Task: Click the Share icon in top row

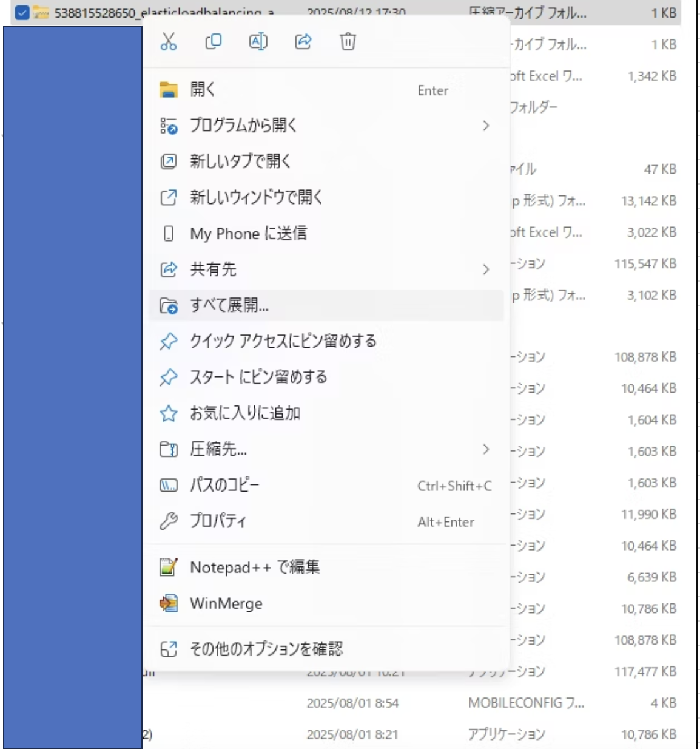Action: pos(303,42)
